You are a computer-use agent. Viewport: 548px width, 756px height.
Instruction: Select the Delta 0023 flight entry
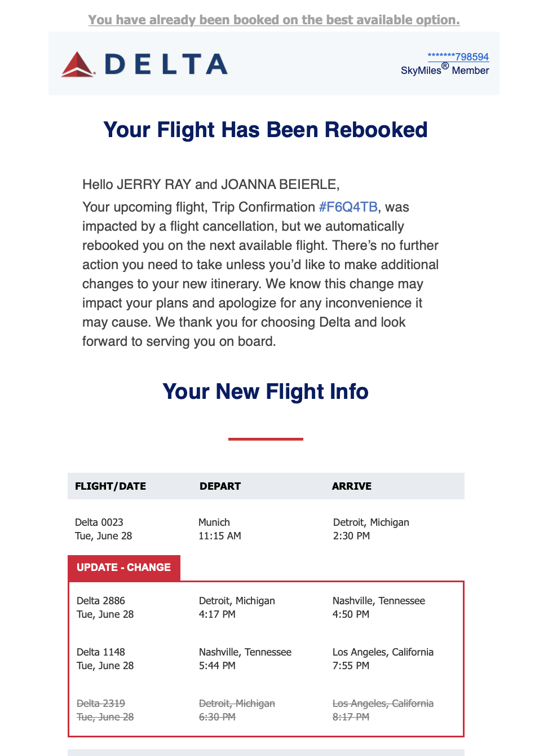coord(104,529)
